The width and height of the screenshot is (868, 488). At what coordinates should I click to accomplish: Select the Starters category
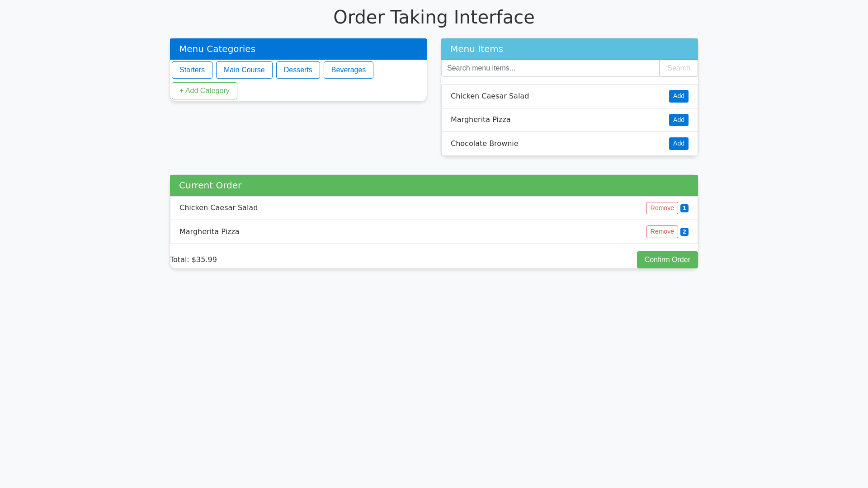click(192, 70)
